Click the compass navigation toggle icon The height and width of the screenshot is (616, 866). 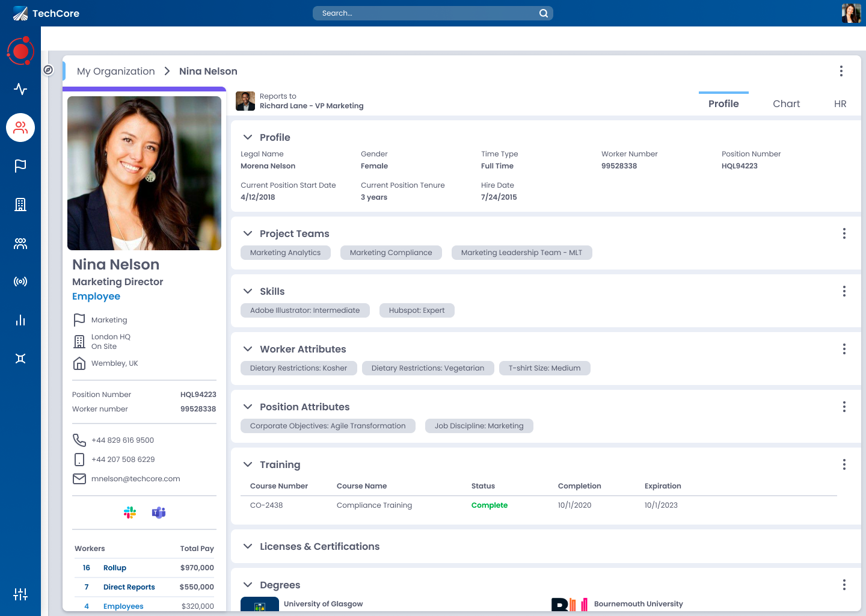(x=49, y=70)
